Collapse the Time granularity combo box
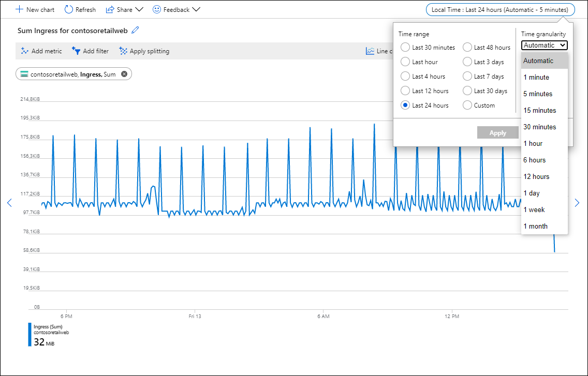 [544, 46]
